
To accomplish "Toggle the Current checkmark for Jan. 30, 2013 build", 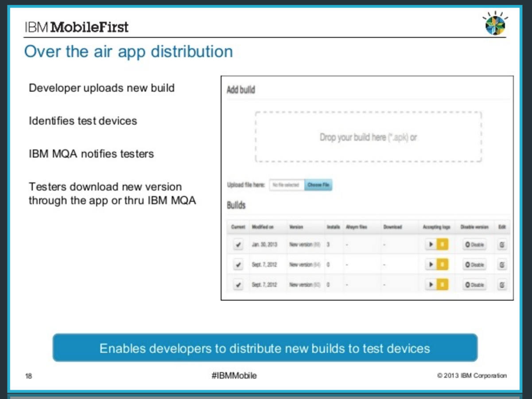I will (238, 244).
